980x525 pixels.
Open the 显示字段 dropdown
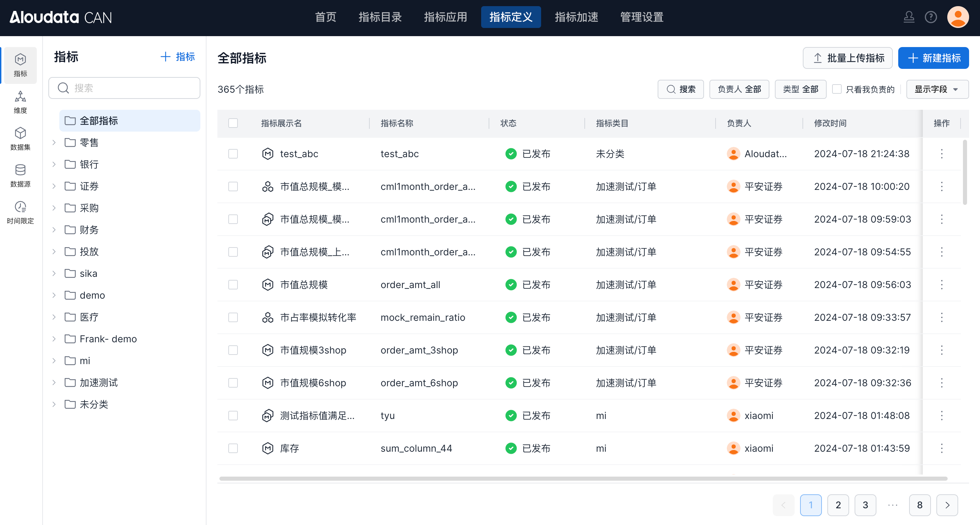[937, 89]
